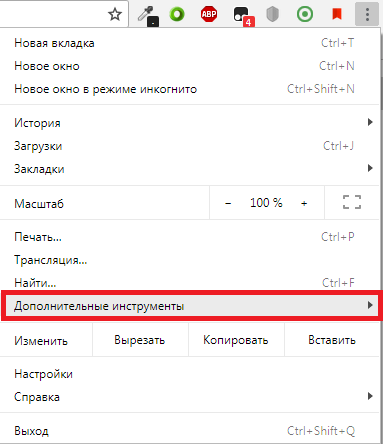The image size is (383, 444).
Task: Click the Копировать button
Action: coord(236,340)
